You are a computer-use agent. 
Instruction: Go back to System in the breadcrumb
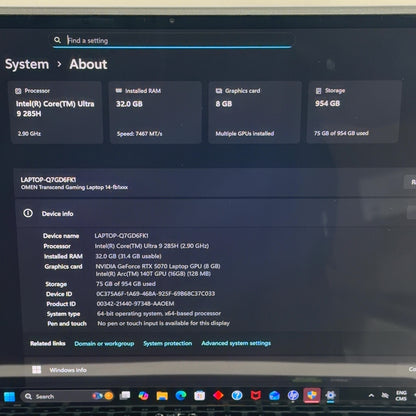coord(27,64)
